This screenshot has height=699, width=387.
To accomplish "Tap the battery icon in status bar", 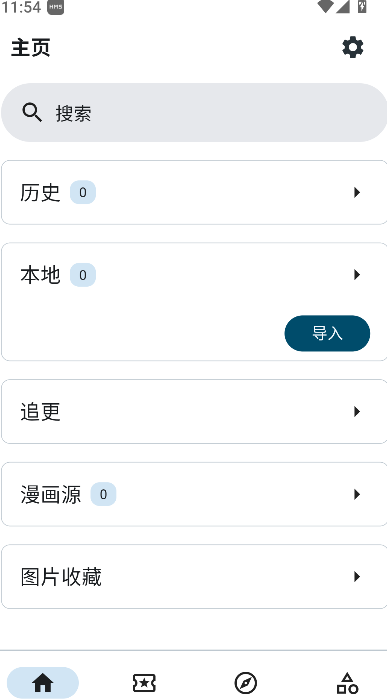I will [x=362, y=6].
